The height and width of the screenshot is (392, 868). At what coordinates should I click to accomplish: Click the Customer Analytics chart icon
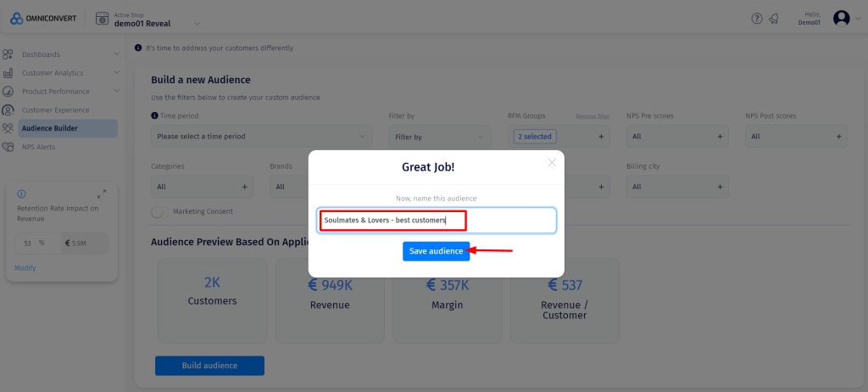click(8, 73)
